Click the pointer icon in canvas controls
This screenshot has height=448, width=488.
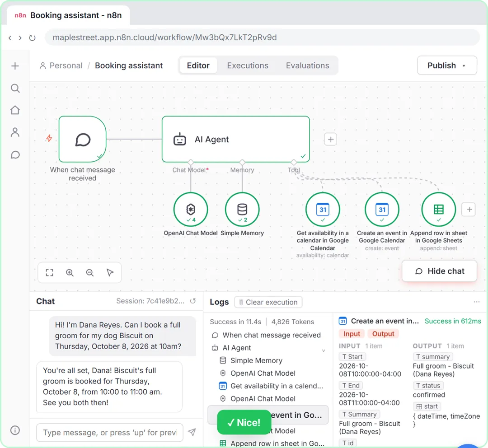110,273
